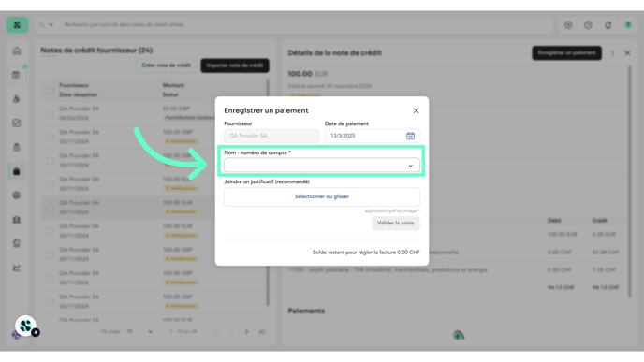Open the notifications bell icon

(x=607, y=25)
